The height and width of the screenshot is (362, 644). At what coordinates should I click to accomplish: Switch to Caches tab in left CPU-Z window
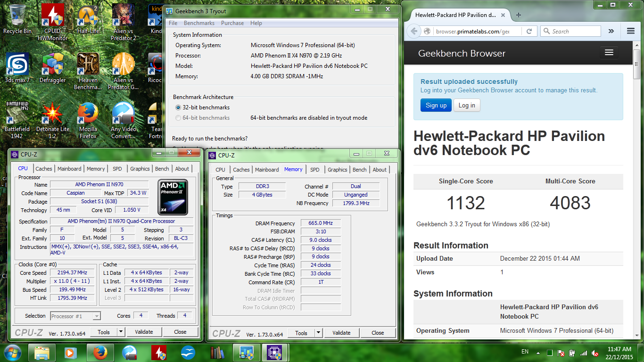click(x=44, y=169)
